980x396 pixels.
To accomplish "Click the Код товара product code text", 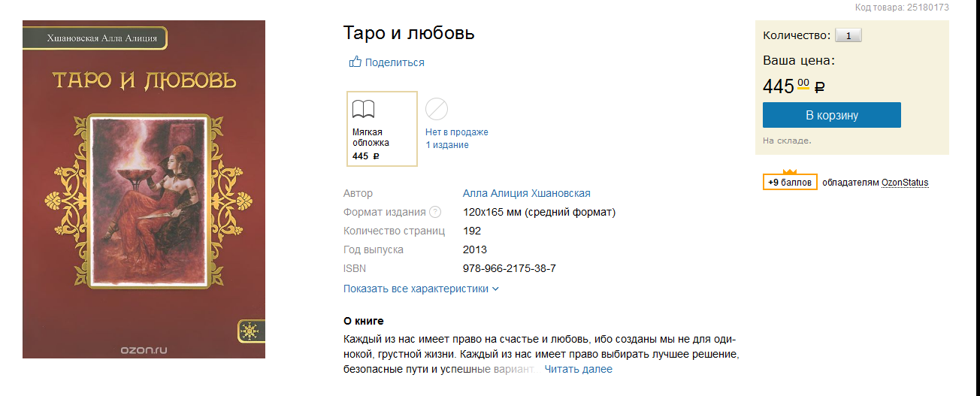I will pos(902,8).
